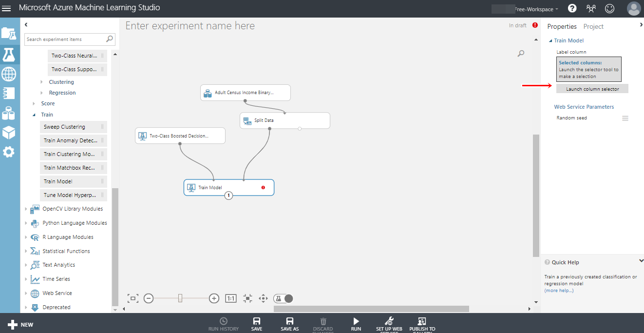Toggle the experiment flask switch

point(284,298)
